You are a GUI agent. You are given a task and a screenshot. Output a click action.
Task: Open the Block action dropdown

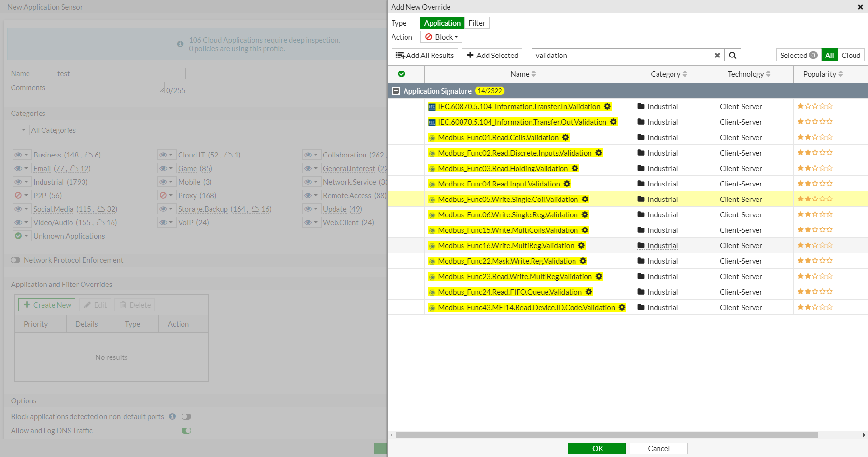point(441,37)
